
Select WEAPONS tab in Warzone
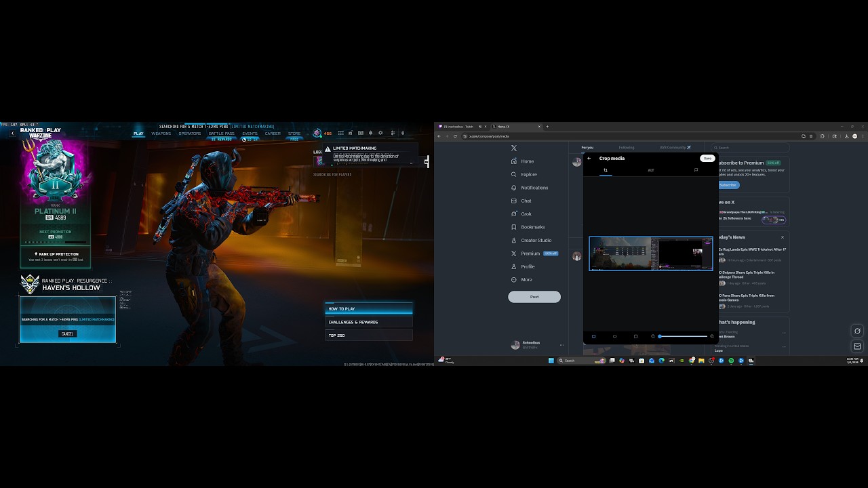pos(161,134)
